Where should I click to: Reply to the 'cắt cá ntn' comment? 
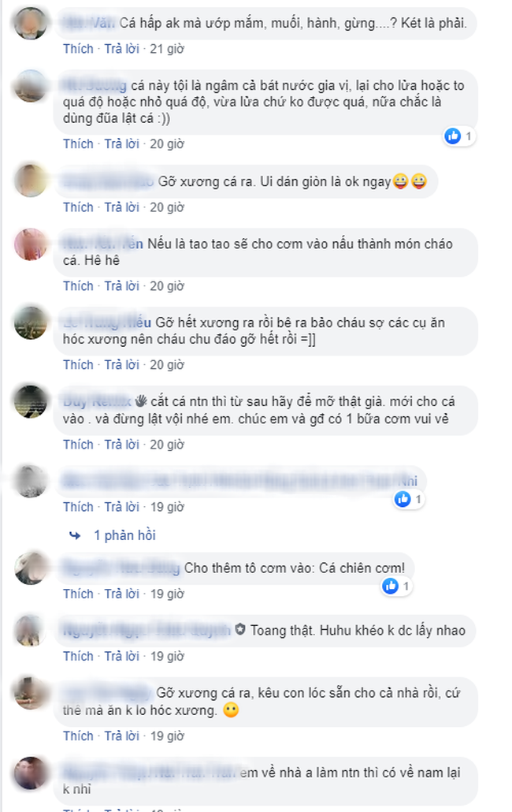[122, 445]
